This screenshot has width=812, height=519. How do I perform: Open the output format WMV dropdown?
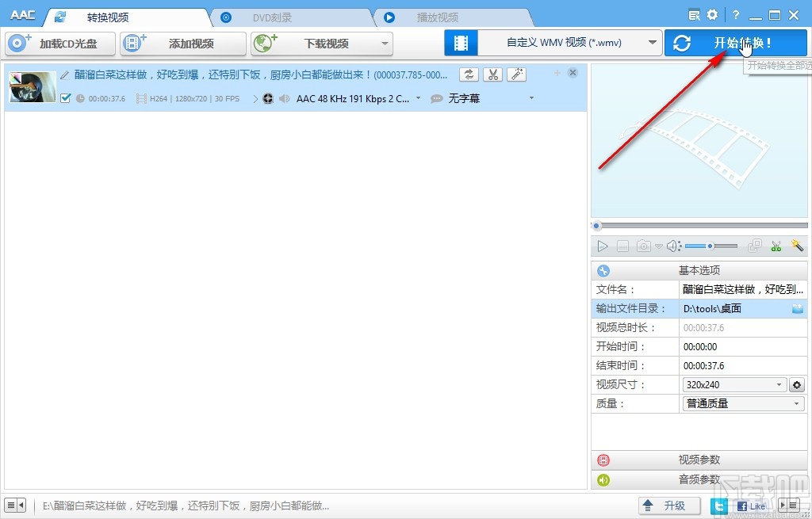(x=653, y=44)
